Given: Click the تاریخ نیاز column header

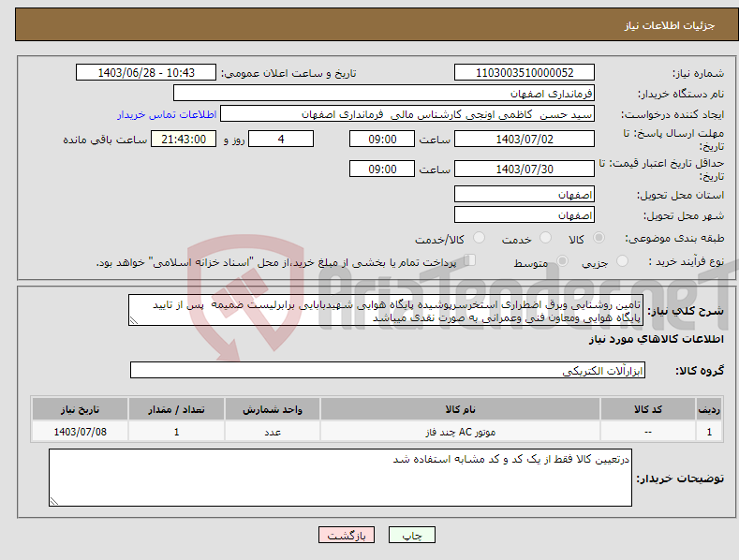Looking at the screenshot, I should 81,409.
